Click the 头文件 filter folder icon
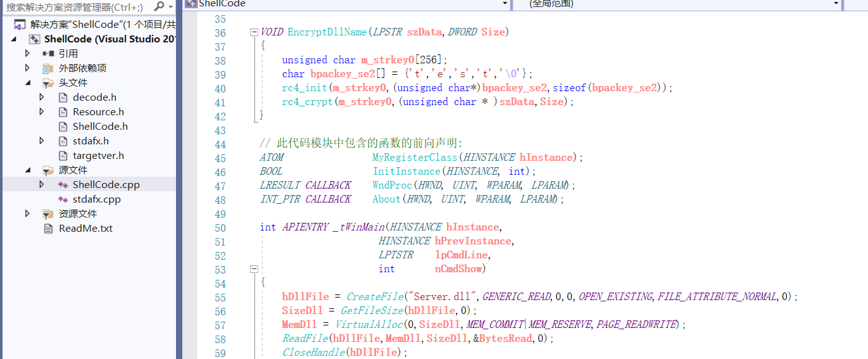The image size is (868, 359). [x=48, y=83]
